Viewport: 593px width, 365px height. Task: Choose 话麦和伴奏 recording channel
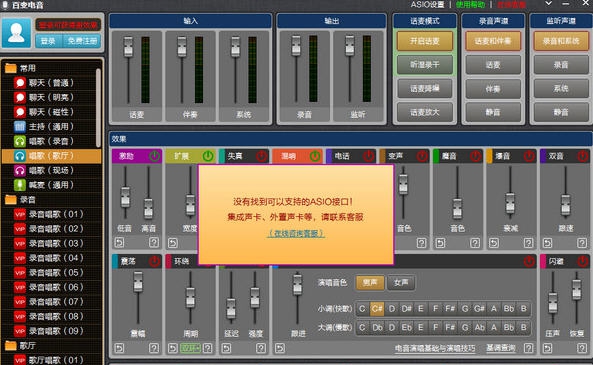[x=493, y=41]
